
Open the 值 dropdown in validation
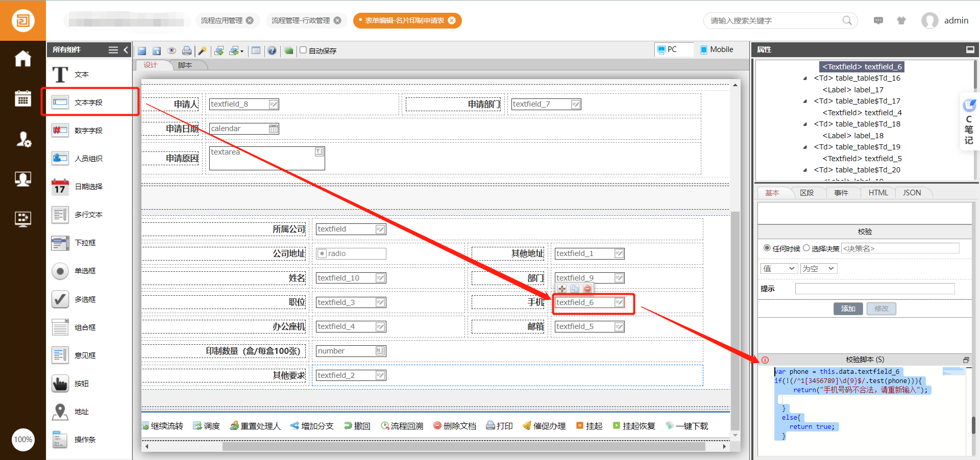[779, 268]
